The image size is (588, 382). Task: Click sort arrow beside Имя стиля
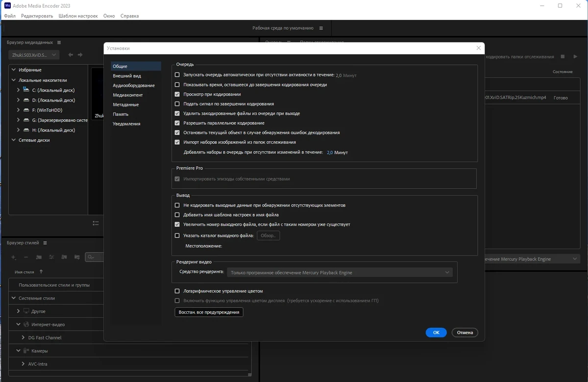[41, 272]
